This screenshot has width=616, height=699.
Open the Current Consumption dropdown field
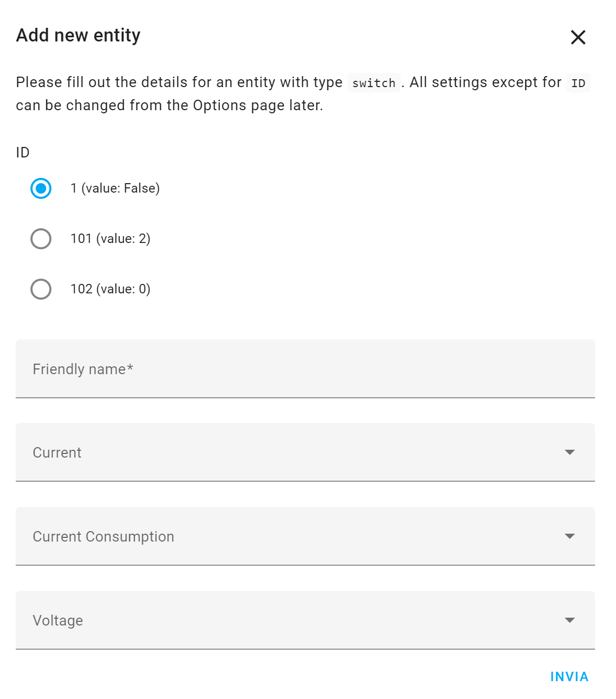click(x=305, y=536)
